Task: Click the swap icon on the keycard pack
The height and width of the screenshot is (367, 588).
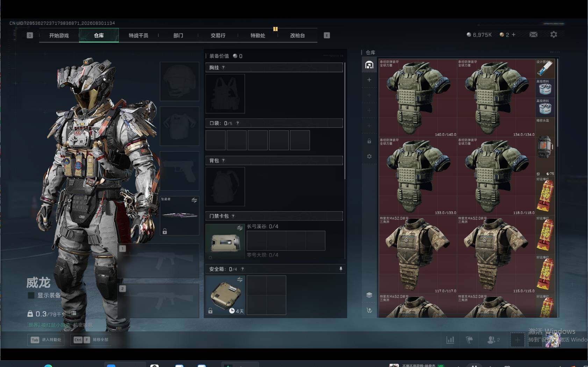Action: pyautogui.click(x=240, y=228)
